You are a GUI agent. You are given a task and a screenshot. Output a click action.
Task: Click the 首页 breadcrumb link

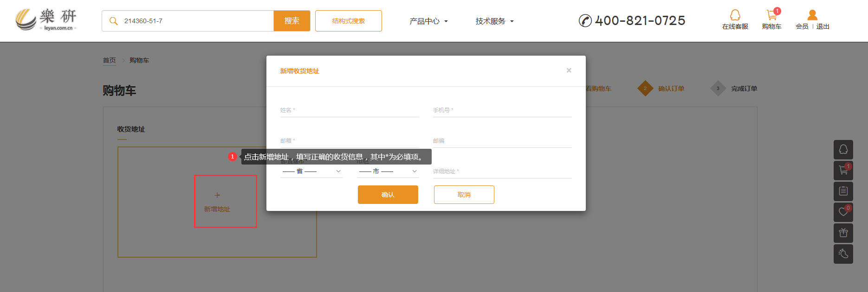(x=109, y=60)
